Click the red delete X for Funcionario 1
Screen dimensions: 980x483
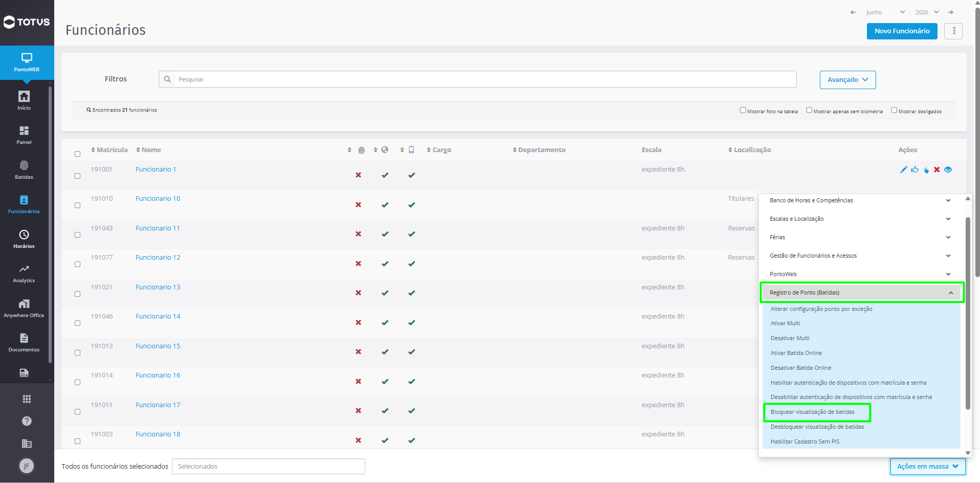[x=937, y=170]
